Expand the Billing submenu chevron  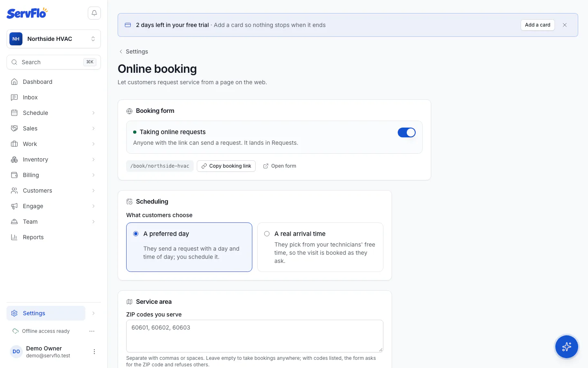[94, 175]
